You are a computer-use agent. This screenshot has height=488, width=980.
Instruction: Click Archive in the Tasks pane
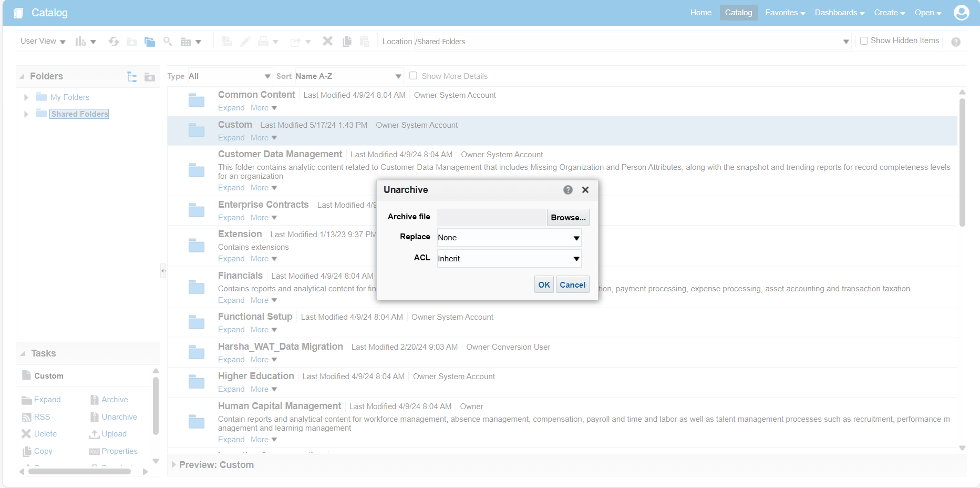coord(109,400)
